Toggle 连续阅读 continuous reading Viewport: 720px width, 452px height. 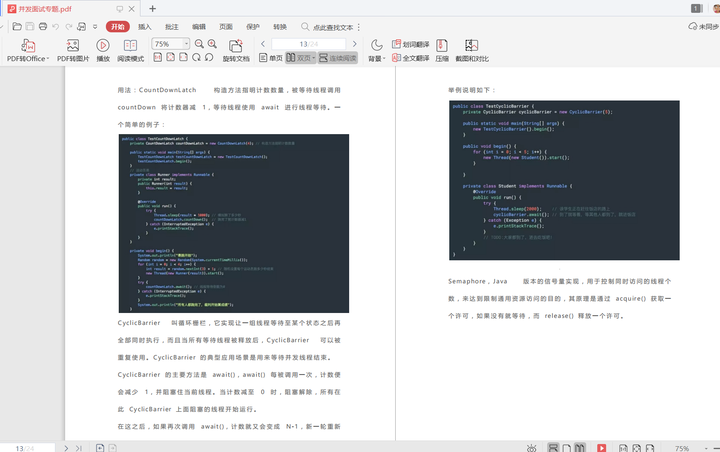pos(338,58)
